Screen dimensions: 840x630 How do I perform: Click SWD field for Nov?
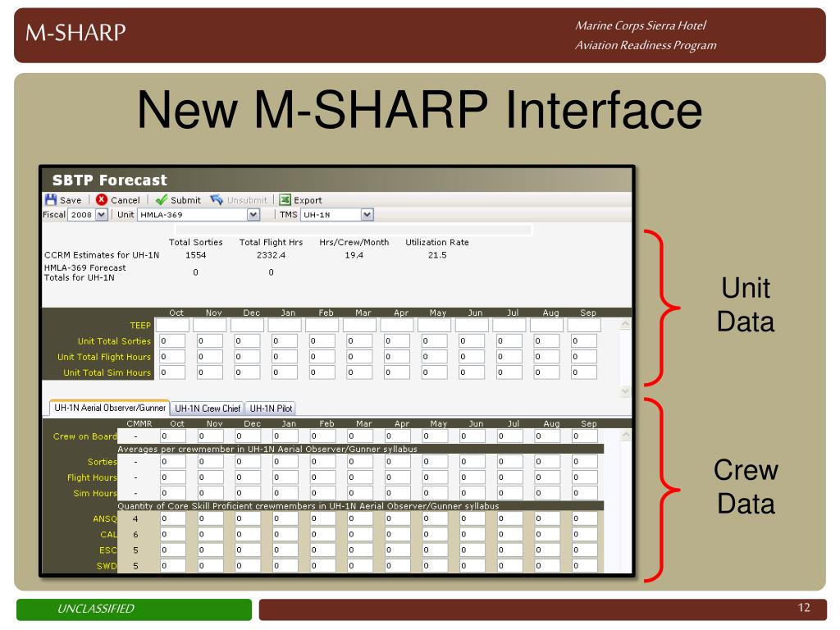[x=211, y=565]
